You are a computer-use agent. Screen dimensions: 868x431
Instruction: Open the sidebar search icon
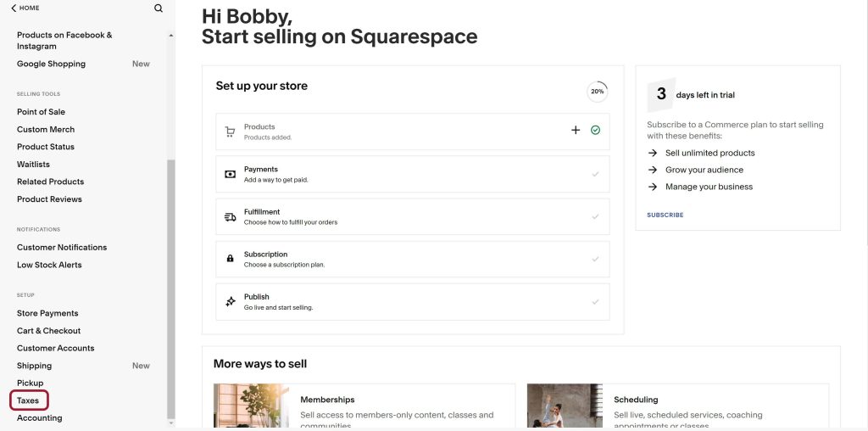pos(159,8)
